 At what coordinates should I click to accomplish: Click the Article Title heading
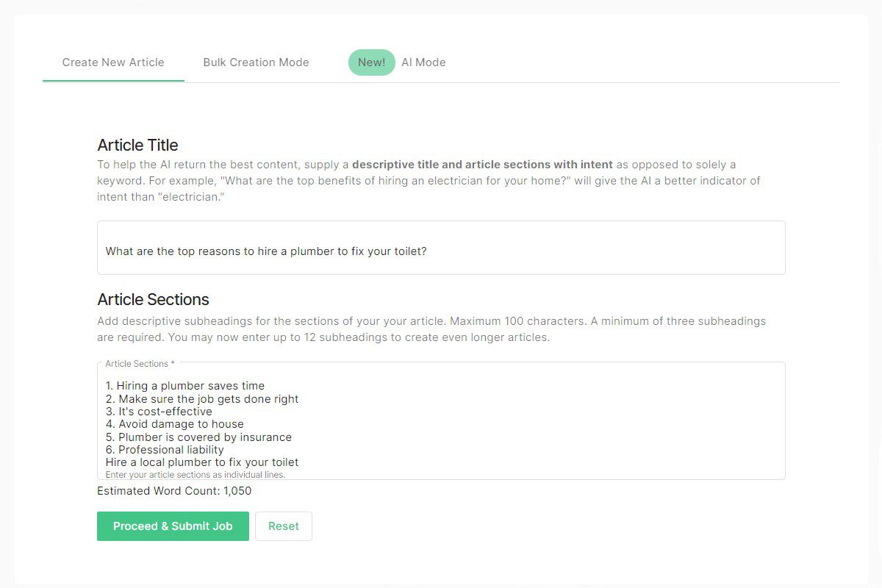coord(137,145)
